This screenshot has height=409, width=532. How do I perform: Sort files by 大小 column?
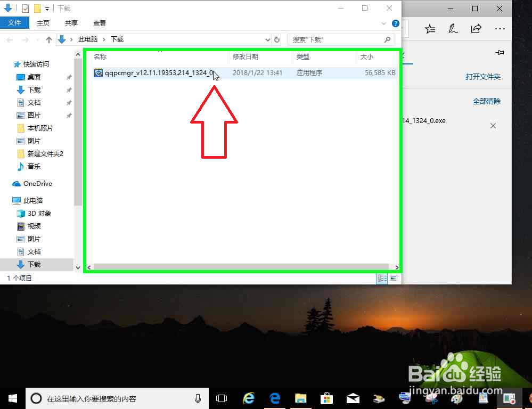pyautogui.click(x=366, y=56)
